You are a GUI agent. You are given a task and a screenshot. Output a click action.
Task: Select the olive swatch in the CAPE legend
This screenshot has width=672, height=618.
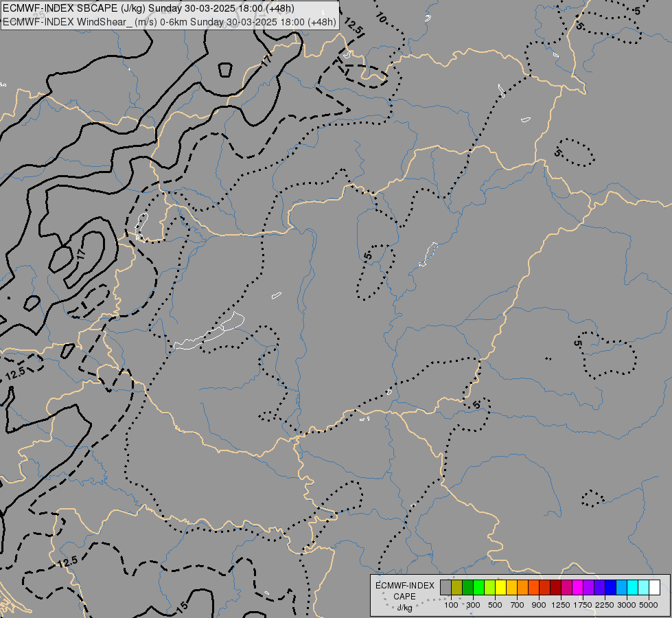click(457, 588)
